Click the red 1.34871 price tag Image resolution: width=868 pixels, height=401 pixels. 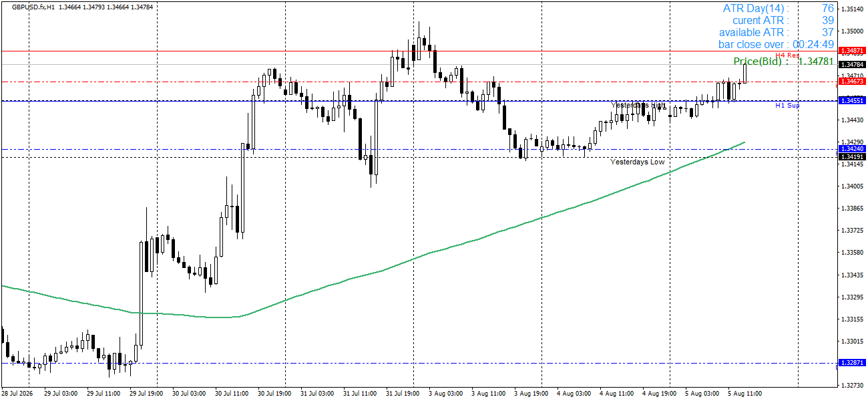point(853,51)
